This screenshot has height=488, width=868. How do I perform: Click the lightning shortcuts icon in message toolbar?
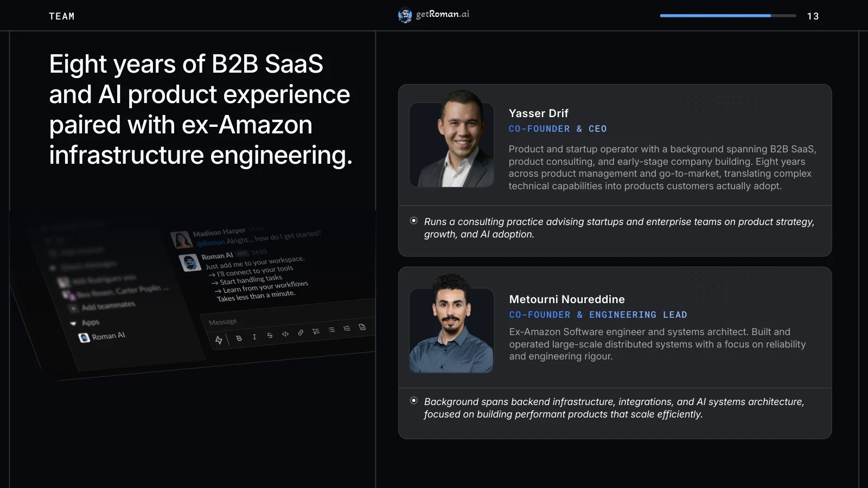pyautogui.click(x=219, y=340)
